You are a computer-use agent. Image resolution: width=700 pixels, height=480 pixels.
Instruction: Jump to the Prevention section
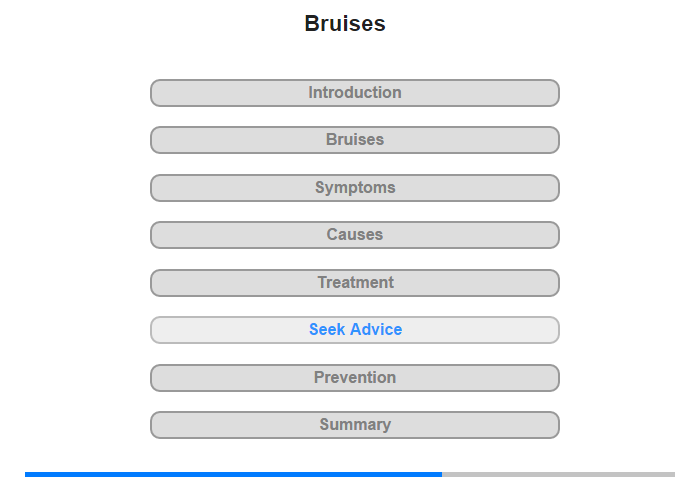[355, 378]
